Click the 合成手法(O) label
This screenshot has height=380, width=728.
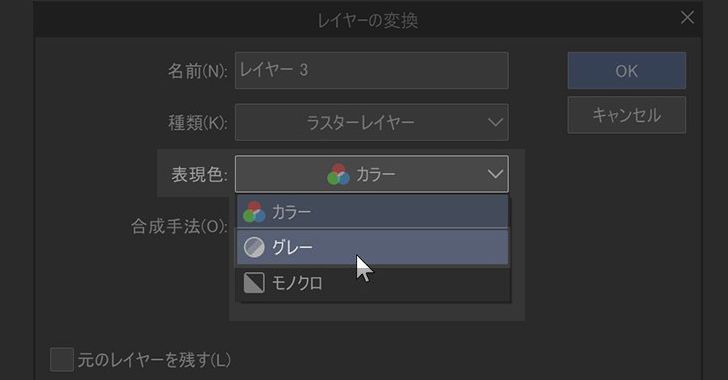pyautogui.click(x=179, y=227)
